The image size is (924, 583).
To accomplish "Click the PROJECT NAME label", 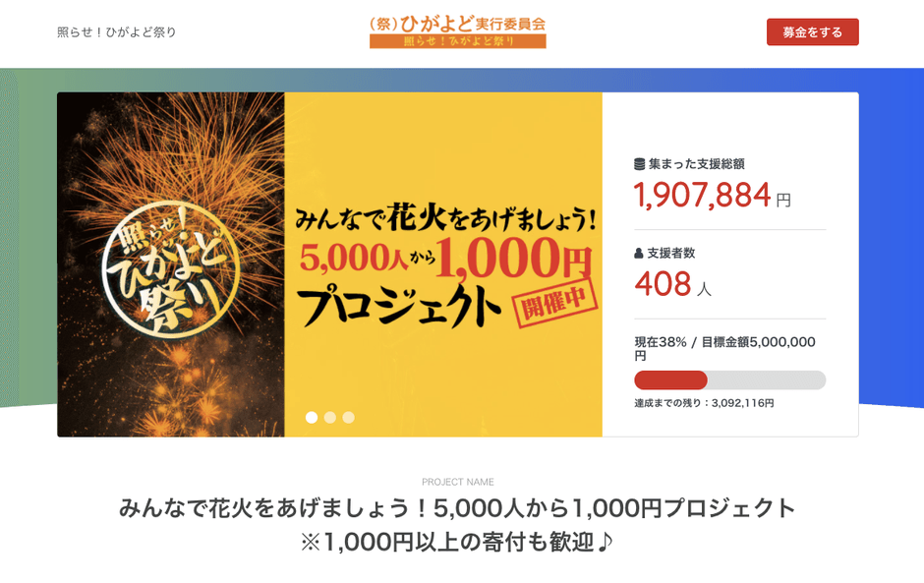I will pos(457,483).
